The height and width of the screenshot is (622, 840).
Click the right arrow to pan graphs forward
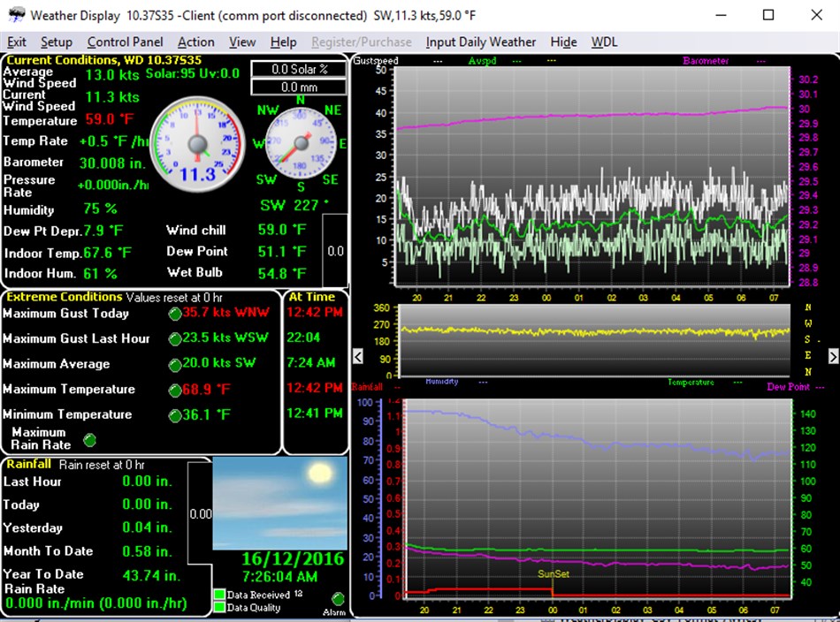[832, 356]
